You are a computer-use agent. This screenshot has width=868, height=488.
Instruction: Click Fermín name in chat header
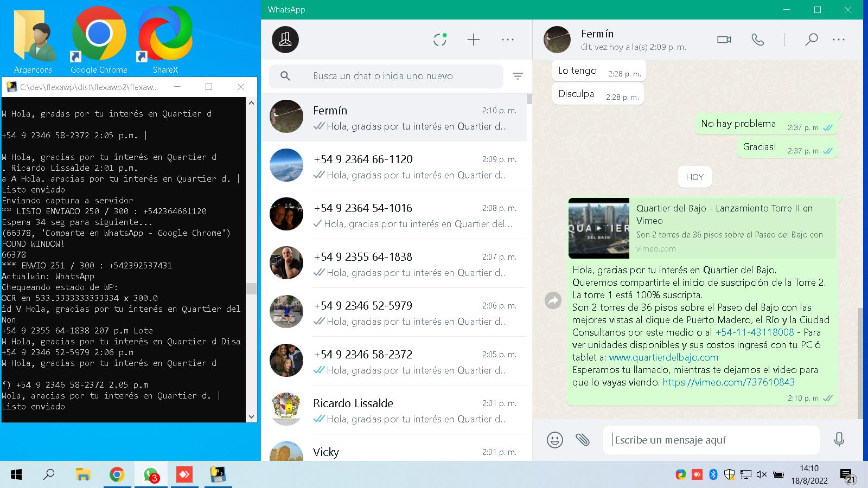tap(597, 34)
